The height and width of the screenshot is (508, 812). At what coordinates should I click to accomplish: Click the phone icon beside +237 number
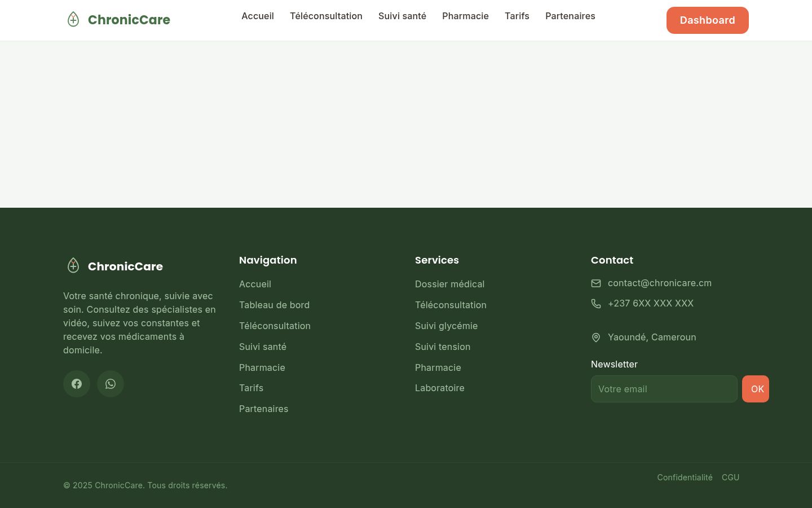(596, 304)
